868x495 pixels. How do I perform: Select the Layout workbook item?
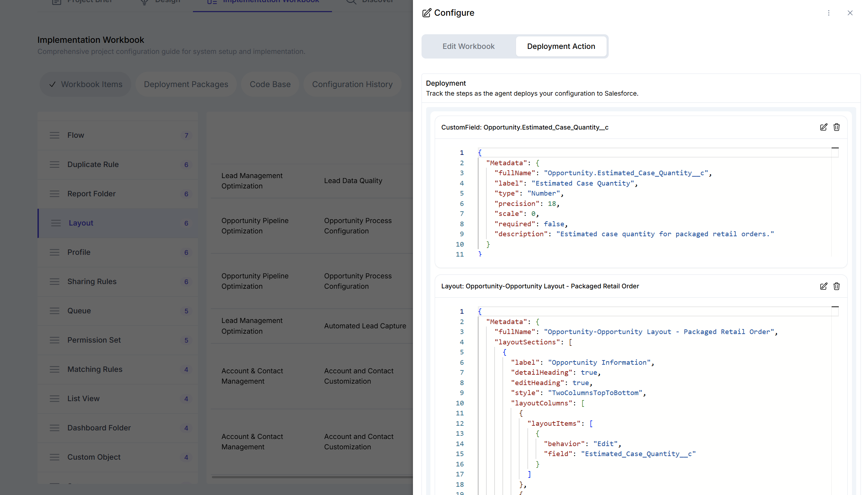click(x=118, y=223)
